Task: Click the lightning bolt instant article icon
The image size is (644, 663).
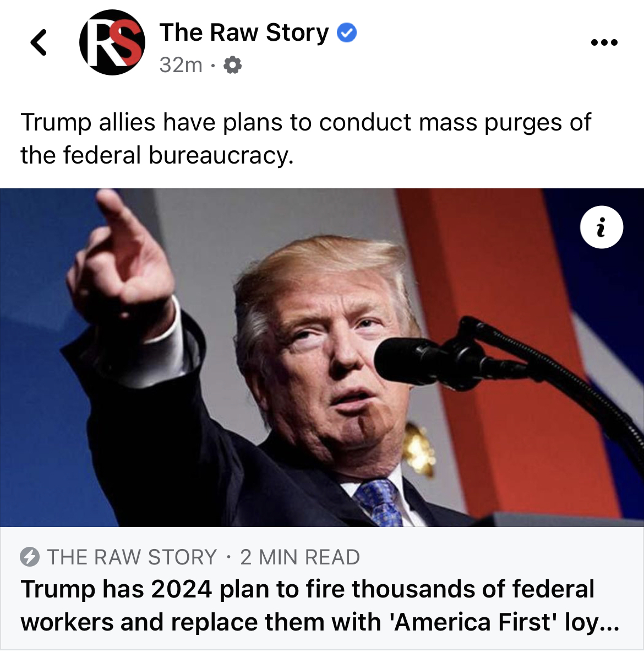Action: click(30, 557)
